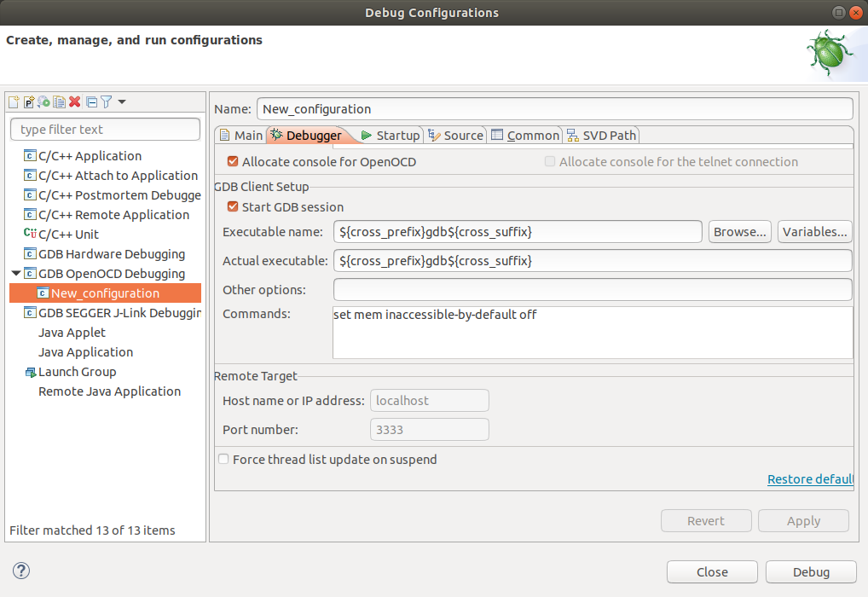Select New_configuration in the tree
The width and height of the screenshot is (868, 597).
click(x=105, y=293)
